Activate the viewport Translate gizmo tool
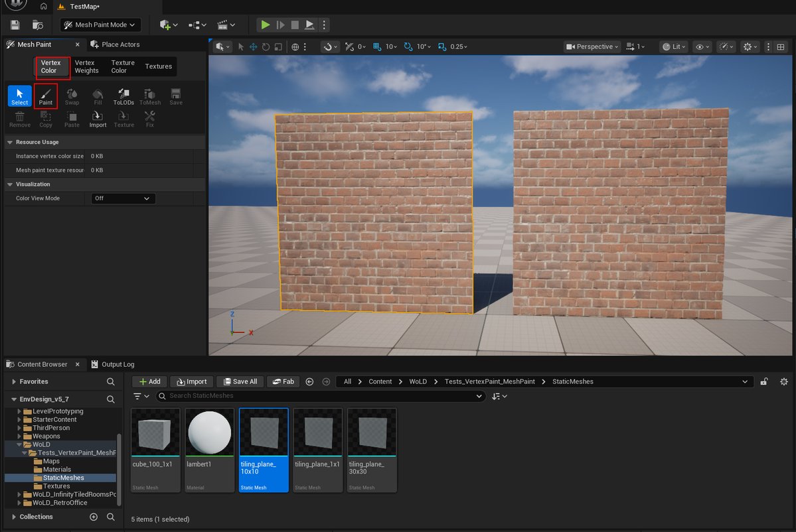Viewport: 796px width, 532px height. pyautogui.click(x=254, y=46)
